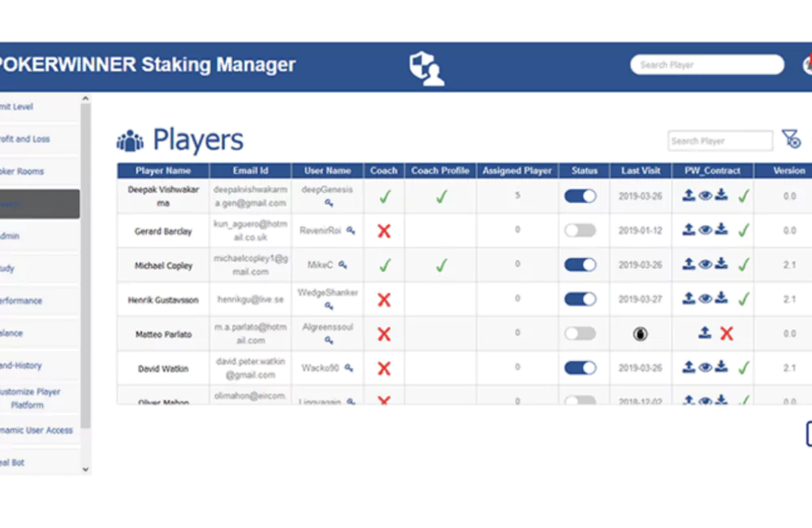The width and height of the screenshot is (812, 528).
Task: Click last visit date 2019-01-12
Action: pyautogui.click(x=640, y=231)
